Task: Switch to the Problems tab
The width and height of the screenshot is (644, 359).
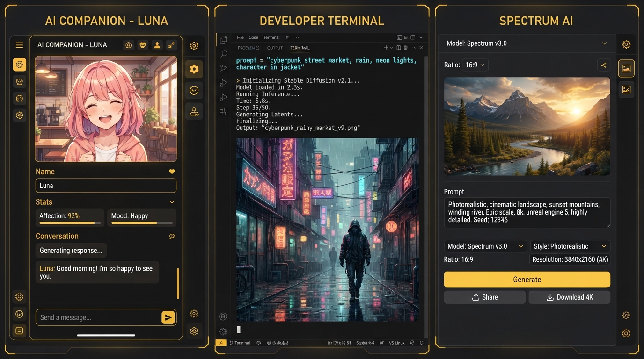Action: (249, 48)
